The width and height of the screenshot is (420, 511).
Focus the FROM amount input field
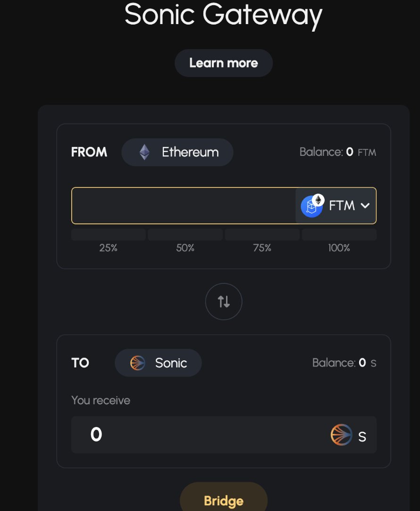coord(184,205)
